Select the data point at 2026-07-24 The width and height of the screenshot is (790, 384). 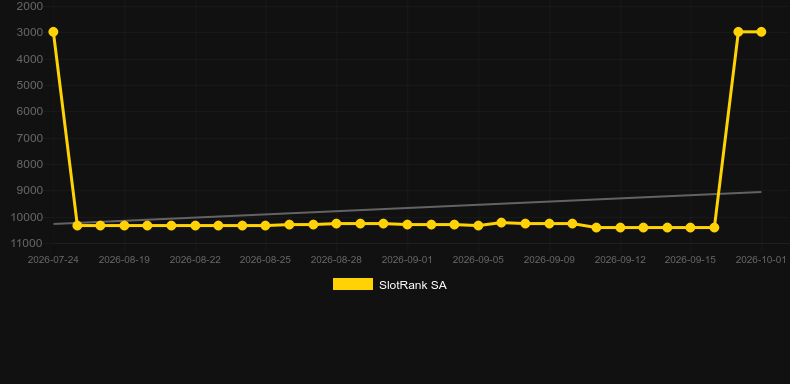click(53, 32)
